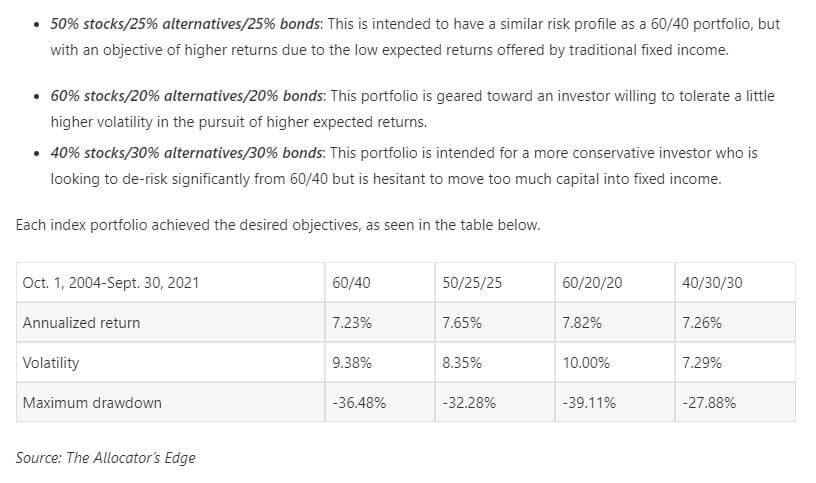Select the 50/25/25 column header cell

[471, 283]
